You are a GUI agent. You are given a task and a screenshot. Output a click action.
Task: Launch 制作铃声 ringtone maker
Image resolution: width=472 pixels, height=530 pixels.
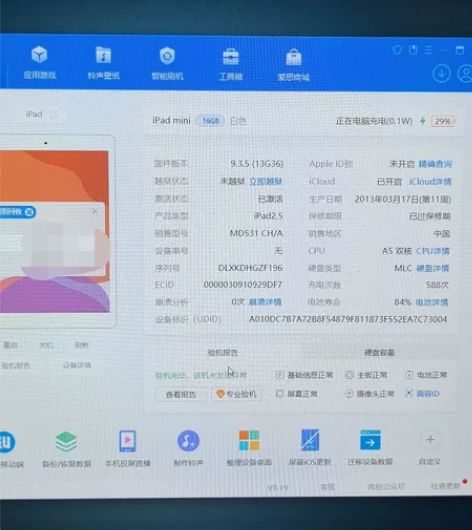188,448
